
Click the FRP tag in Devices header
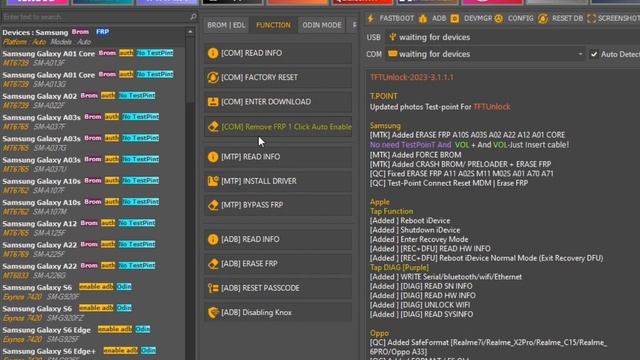click(102, 31)
